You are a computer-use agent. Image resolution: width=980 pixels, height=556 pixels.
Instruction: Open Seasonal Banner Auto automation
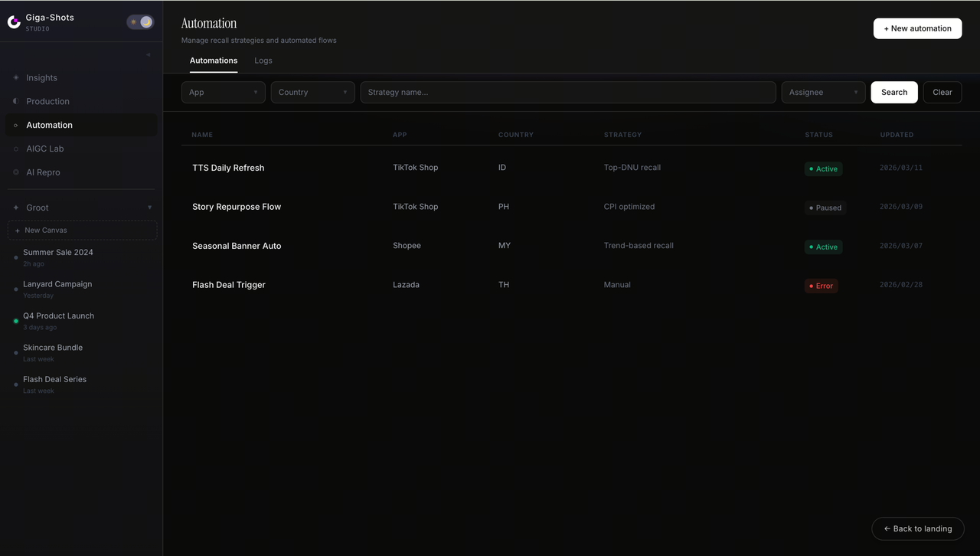pos(237,246)
